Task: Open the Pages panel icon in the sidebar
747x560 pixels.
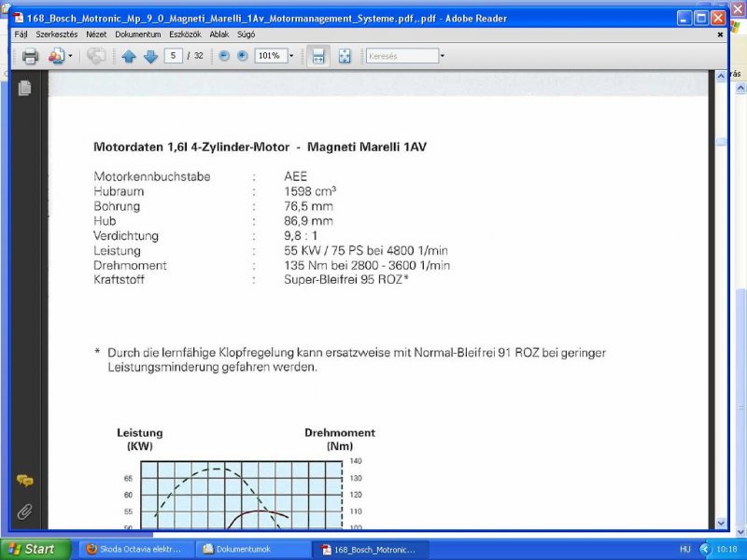Action: click(25, 88)
